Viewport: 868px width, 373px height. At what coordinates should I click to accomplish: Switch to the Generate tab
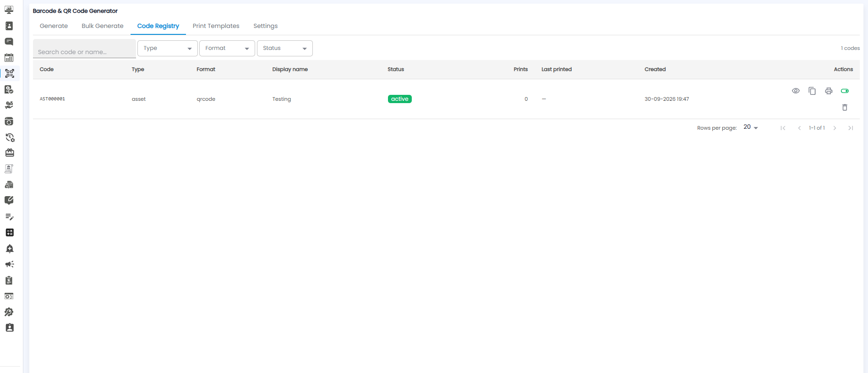tap(54, 26)
